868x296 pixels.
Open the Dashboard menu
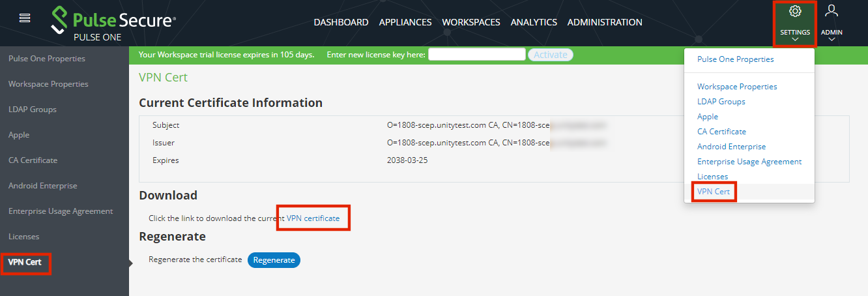click(341, 22)
